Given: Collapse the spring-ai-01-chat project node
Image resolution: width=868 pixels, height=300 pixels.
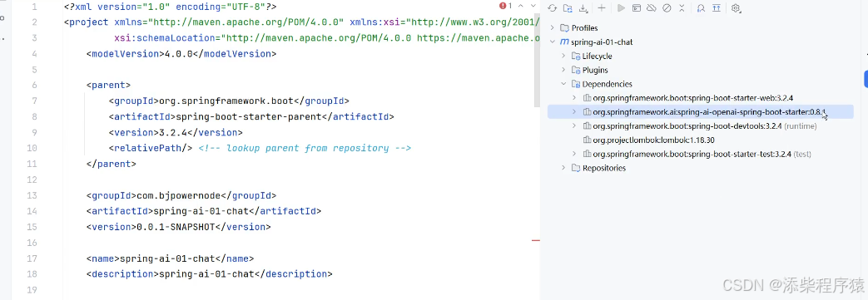Looking at the screenshot, I should (x=553, y=42).
